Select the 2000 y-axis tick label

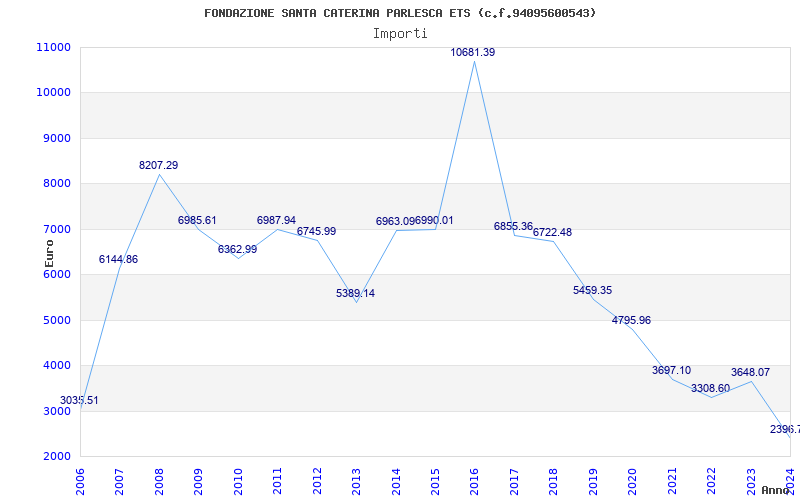(x=55, y=456)
